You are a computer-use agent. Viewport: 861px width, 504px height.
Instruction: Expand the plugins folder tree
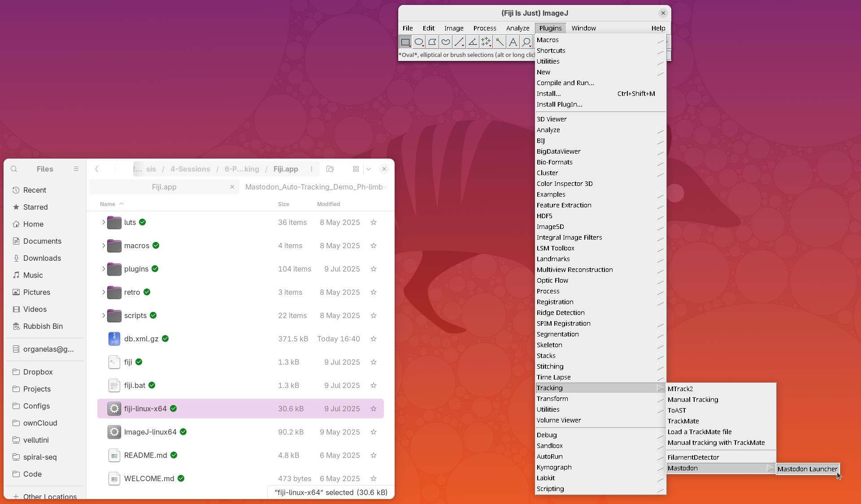click(x=103, y=269)
